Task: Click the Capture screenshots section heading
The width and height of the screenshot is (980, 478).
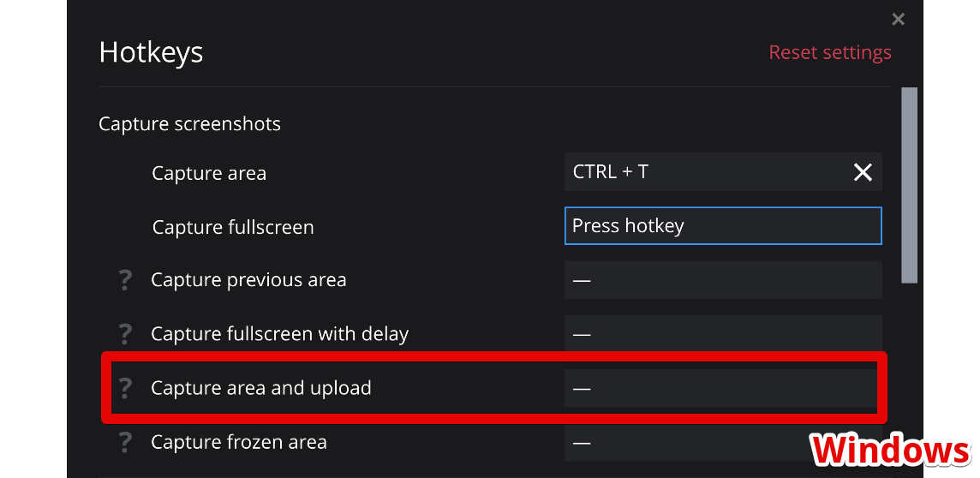Action: 189,124
